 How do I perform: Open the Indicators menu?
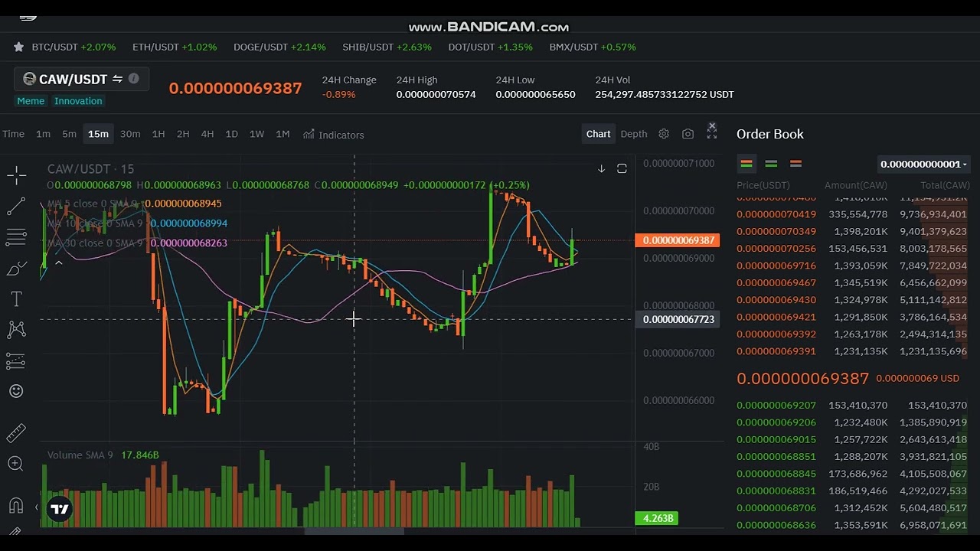[333, 135]
